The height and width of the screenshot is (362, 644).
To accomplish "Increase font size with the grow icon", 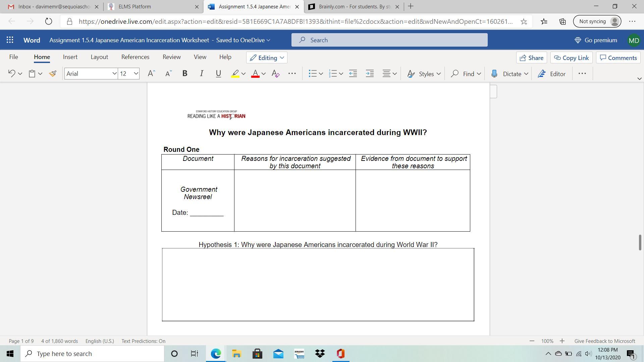I will point(151,74).
